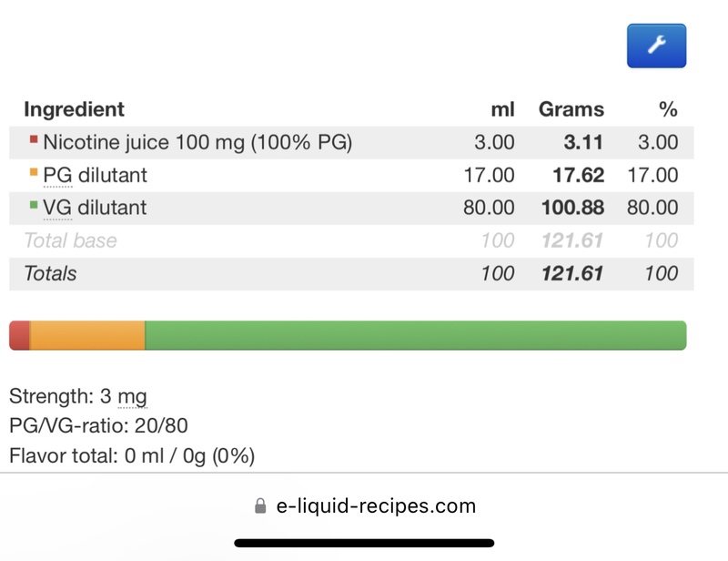Tap the home indicator bar at bottom
728x561 pixels.
[x=364, y=543]
